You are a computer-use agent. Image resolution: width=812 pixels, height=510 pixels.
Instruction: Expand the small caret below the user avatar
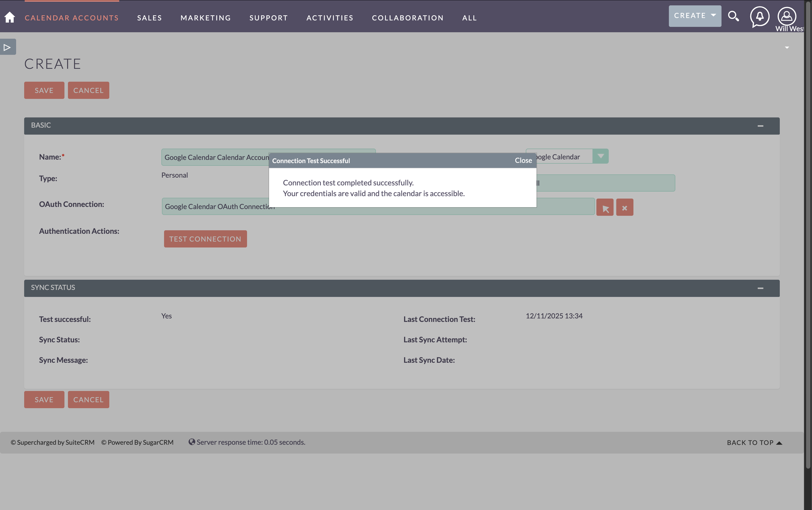(x=787, y=48)
